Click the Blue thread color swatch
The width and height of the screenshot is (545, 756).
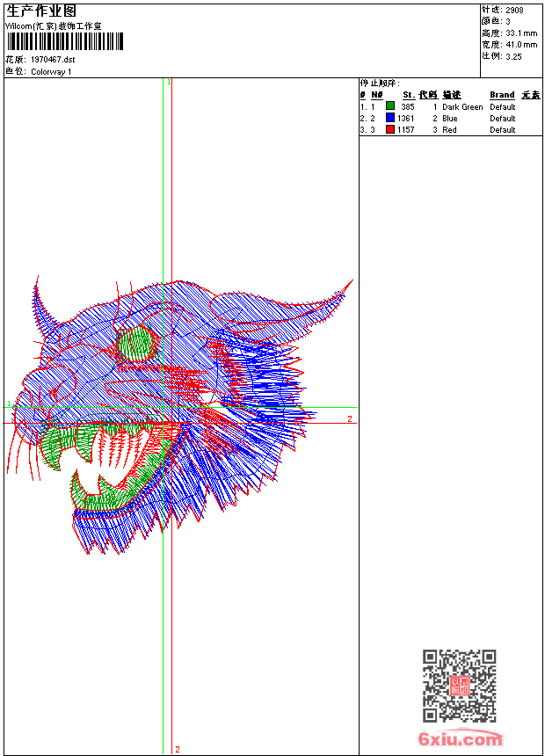click(390, 118)
